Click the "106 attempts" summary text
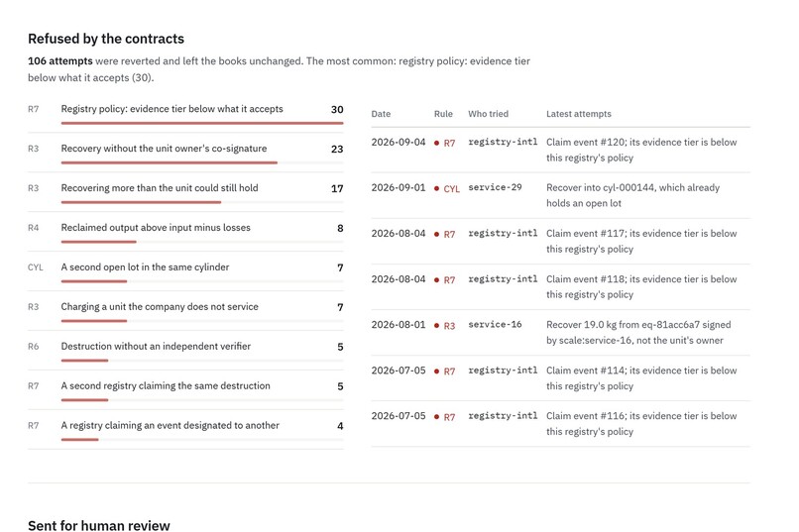 tap(60, 61)
